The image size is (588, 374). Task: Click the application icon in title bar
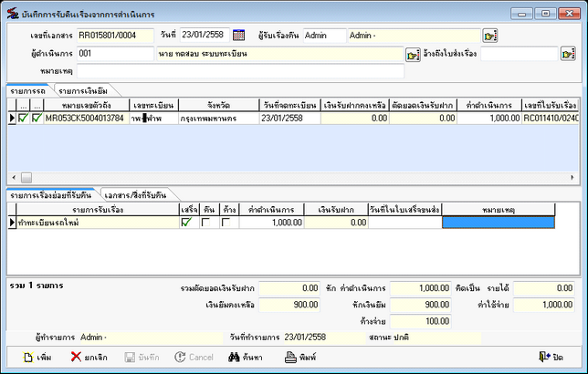(13, 14)
